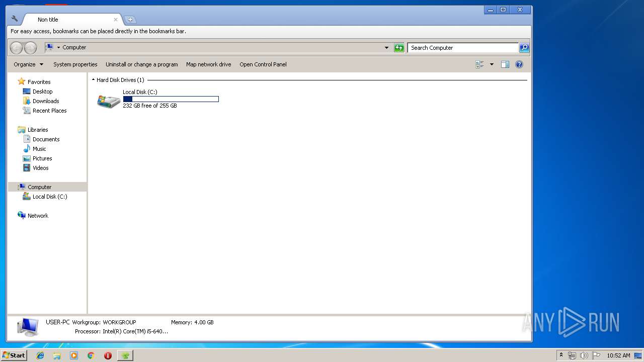Click the computer address location dropdown arrow
644x362 pixels.
(x=58, y=47)
